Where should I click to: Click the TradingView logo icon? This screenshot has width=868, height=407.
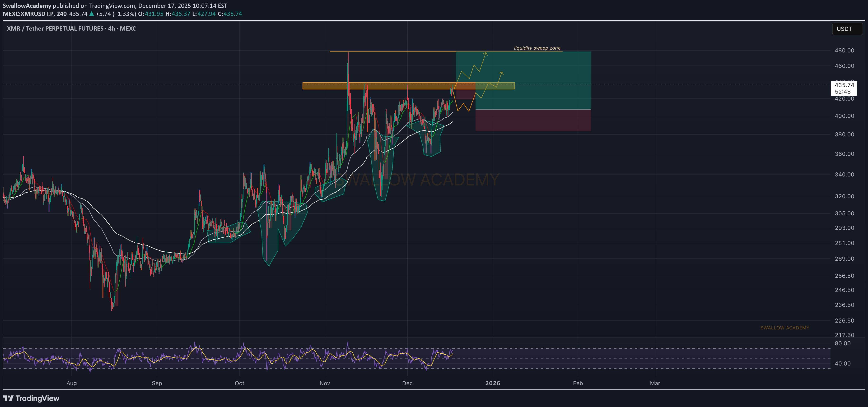[8, 398]
